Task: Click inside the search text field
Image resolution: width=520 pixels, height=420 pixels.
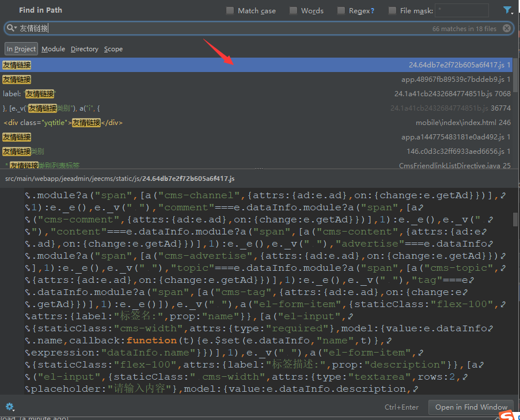Action: click(x=230, y=28)
